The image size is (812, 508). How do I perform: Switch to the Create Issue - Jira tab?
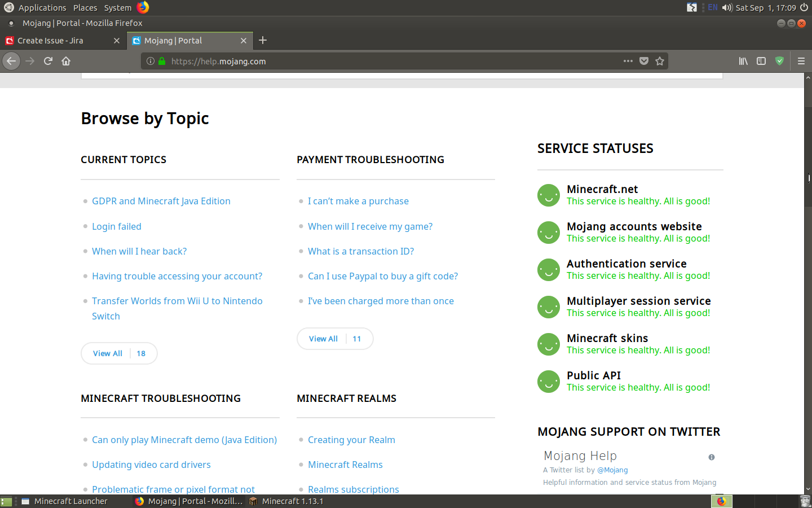click(x=63, y=41)
